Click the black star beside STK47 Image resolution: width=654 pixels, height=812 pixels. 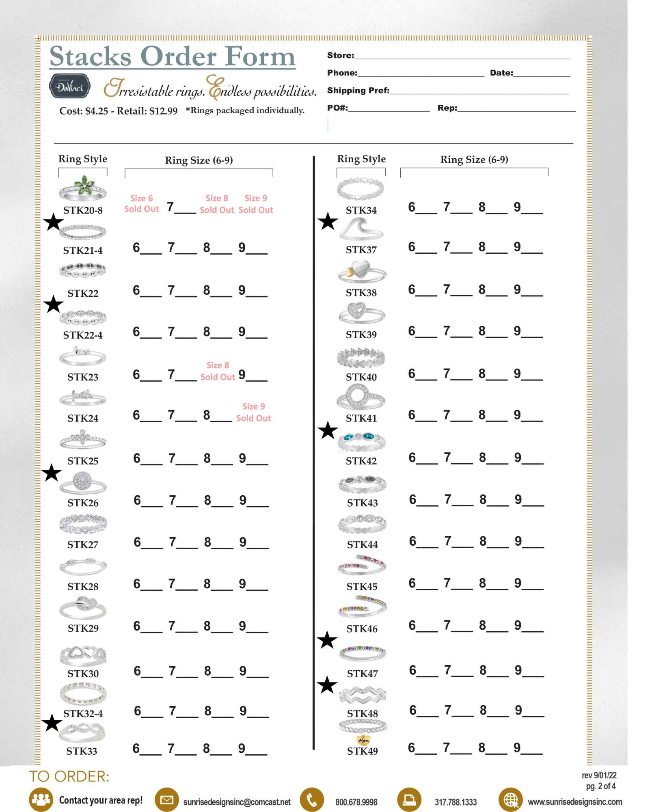click(x=327, y=640)
